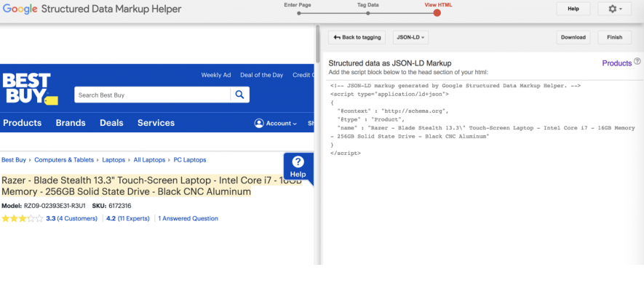Open the settings gear menu
The image size is (644, 283).
(x=614, y=9)
